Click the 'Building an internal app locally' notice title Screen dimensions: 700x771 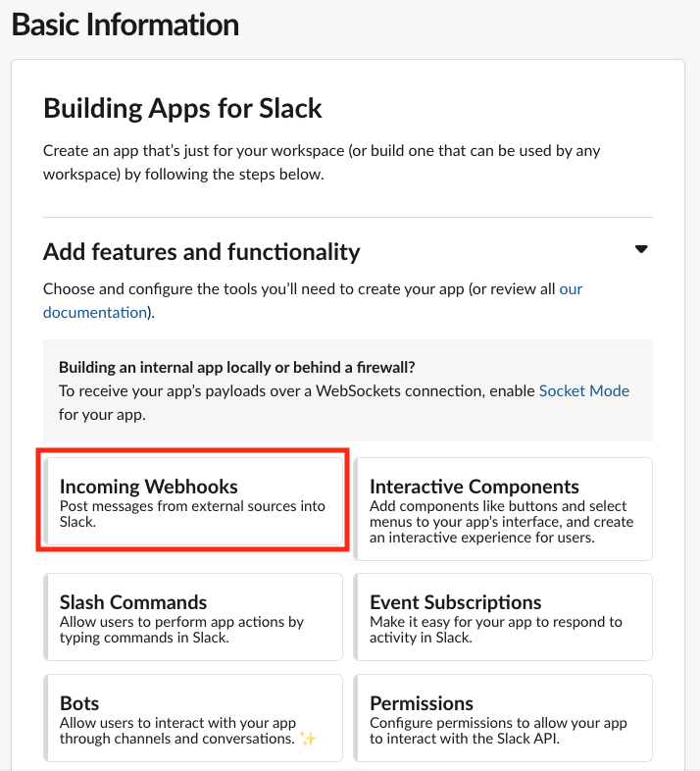pyautogui.click(x=236, y=368)
